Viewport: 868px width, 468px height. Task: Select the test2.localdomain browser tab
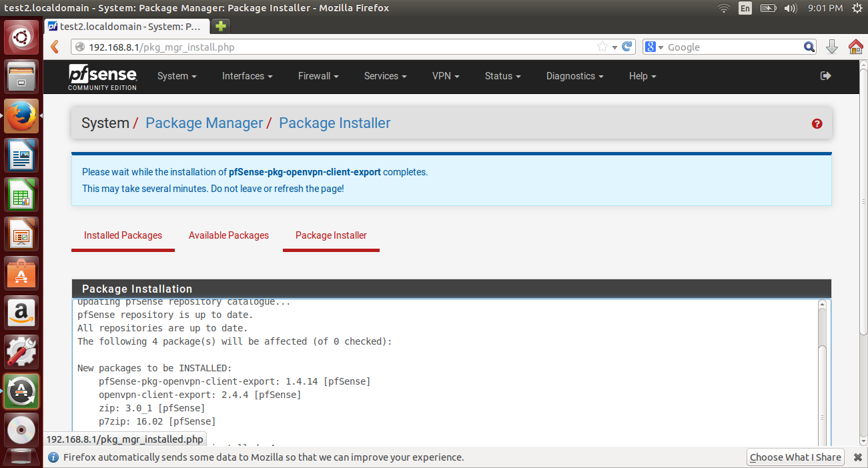127,27
